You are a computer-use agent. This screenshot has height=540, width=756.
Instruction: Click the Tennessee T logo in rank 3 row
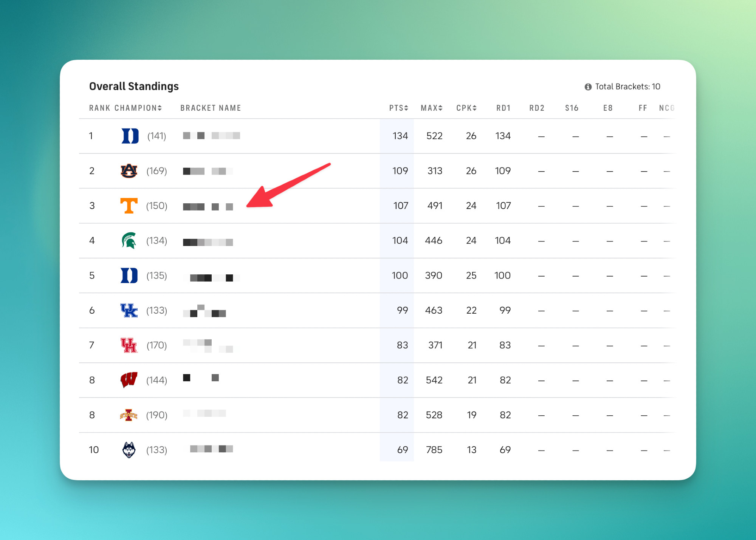(x=129, y=206)
